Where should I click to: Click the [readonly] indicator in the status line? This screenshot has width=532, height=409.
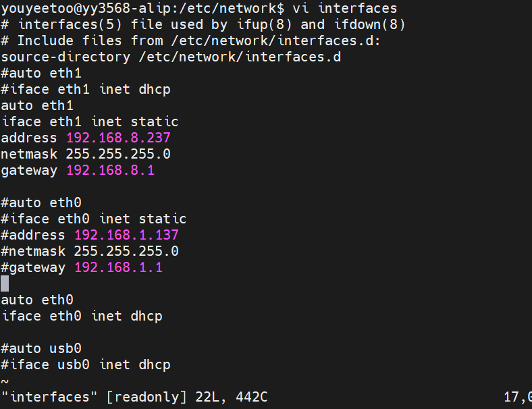(147, 397)
